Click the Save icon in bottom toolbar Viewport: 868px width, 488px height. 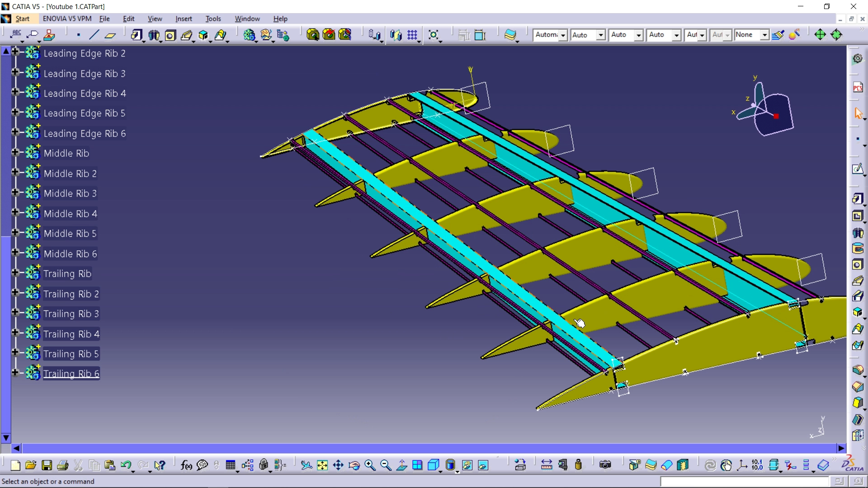click(47, 465)
